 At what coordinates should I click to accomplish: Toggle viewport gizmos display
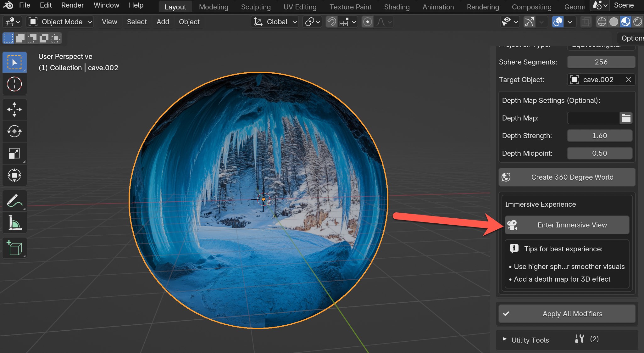coord(530,22)
